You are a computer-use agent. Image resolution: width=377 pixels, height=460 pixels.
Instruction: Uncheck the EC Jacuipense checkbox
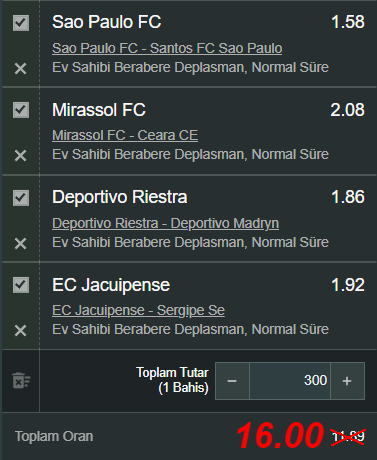pyautogui.click(x=21, y=285)
